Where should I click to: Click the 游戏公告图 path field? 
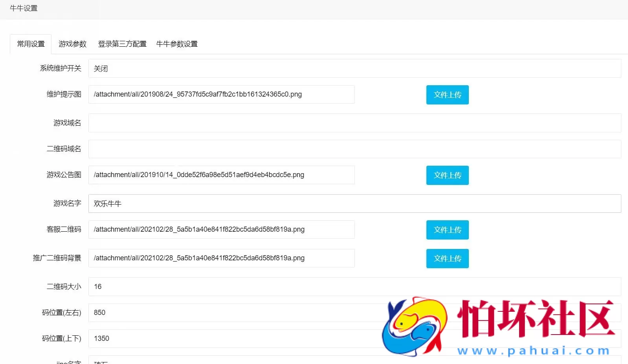(222, 175)
